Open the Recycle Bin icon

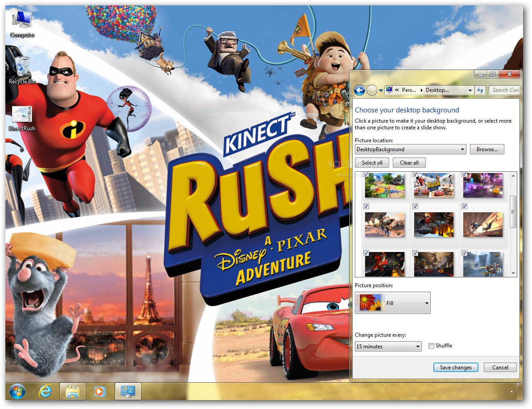point(22,70)
